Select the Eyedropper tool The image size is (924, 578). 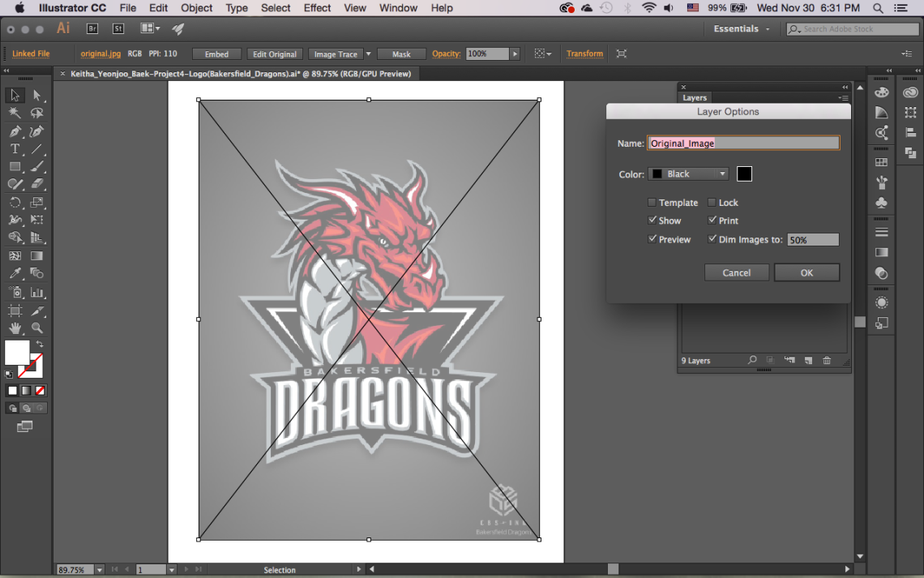pos(15,273)
